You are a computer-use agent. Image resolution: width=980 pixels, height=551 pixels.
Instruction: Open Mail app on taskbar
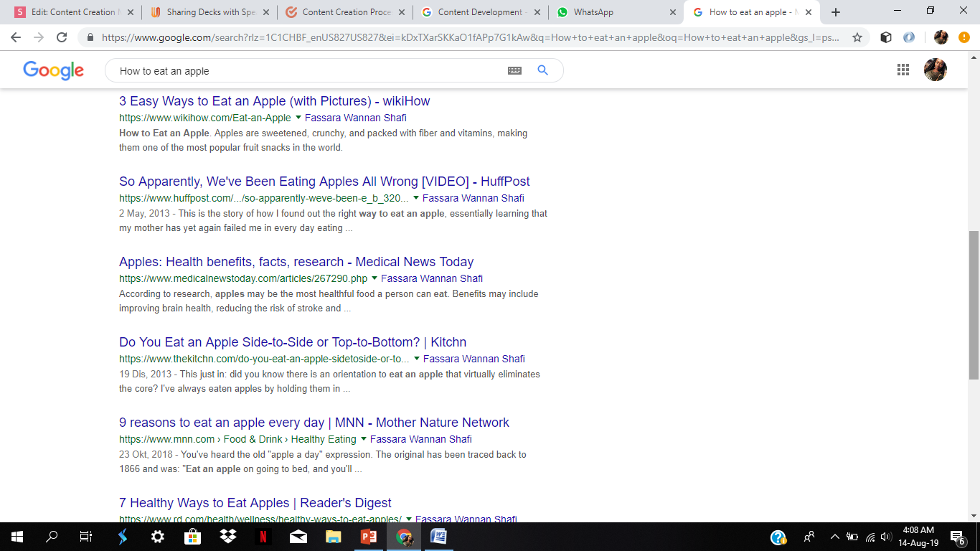pyautogui.click(x=298, y=537)
